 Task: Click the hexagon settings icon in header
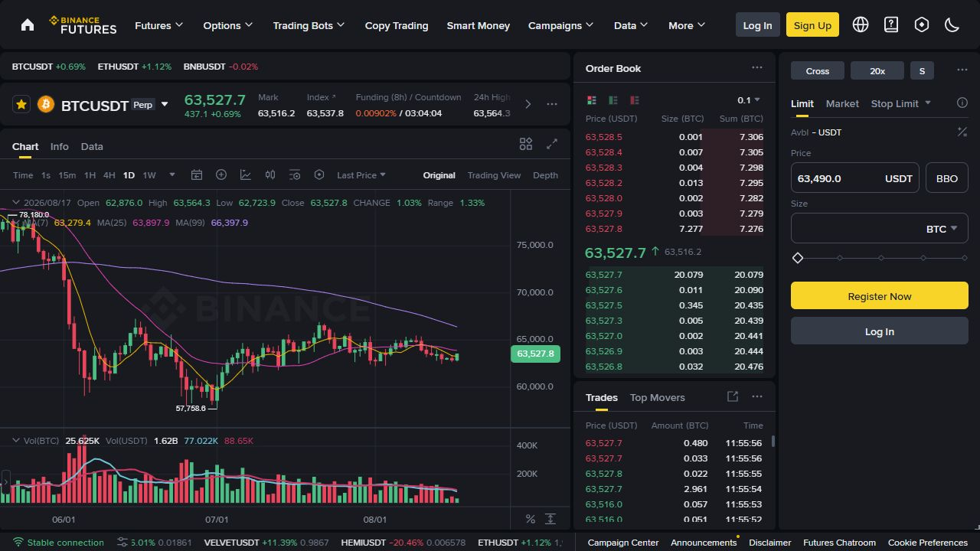pos(922,24)
